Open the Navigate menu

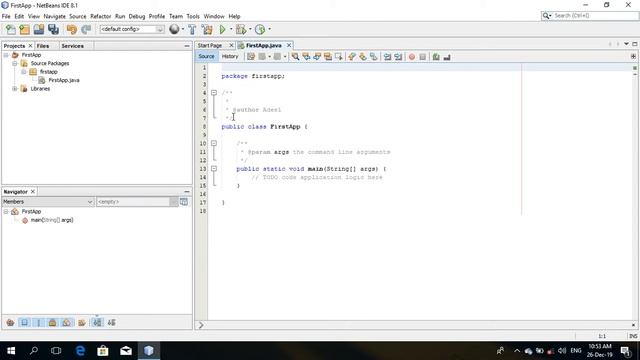[54, 16]
